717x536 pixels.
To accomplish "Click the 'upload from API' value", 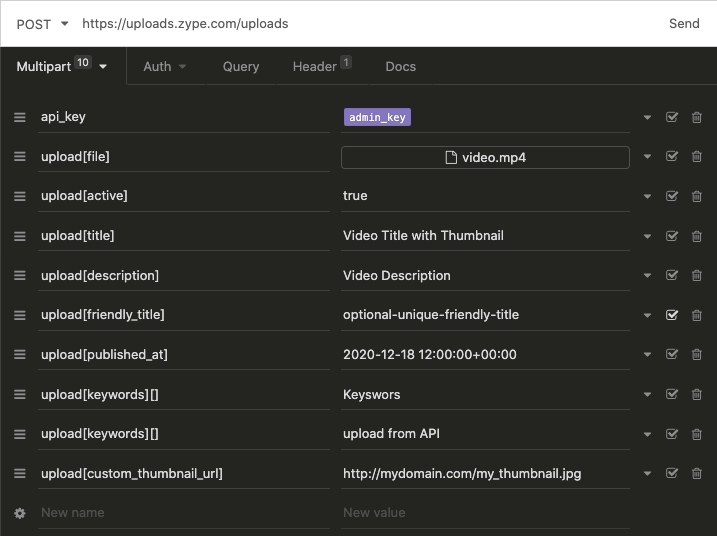I will click(391, 434).
